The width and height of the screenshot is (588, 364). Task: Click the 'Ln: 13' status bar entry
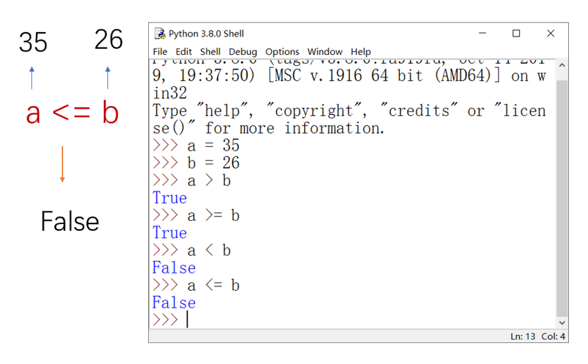[x=523, y=336]
